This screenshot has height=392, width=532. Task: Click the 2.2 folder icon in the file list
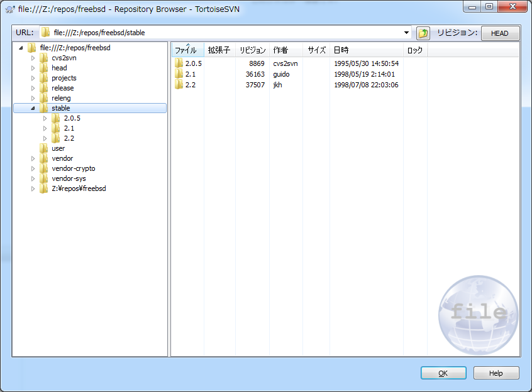pyautogui.click(x=179, y=85)
